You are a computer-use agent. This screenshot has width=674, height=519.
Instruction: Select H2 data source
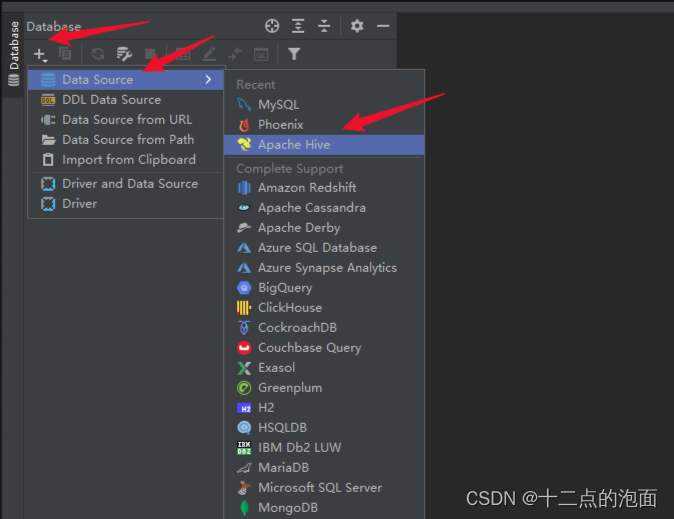coord(324,408)
